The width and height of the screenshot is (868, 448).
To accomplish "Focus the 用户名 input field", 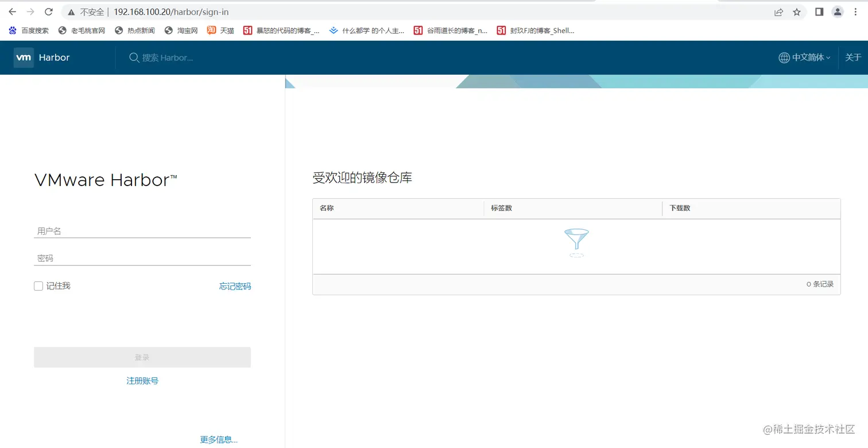I will click(x=142, y=231).
